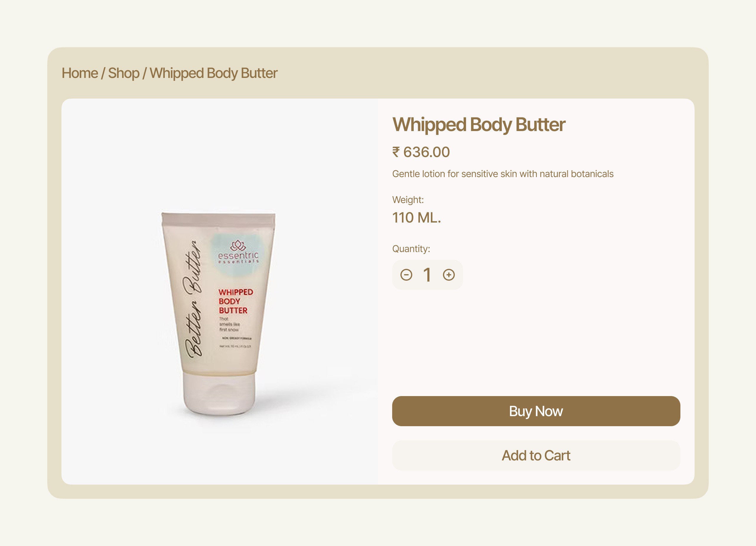The width and height of the screenshot is (756, 546).
Task: Increase quantity with the plus icon
Action: click(449, 275)
